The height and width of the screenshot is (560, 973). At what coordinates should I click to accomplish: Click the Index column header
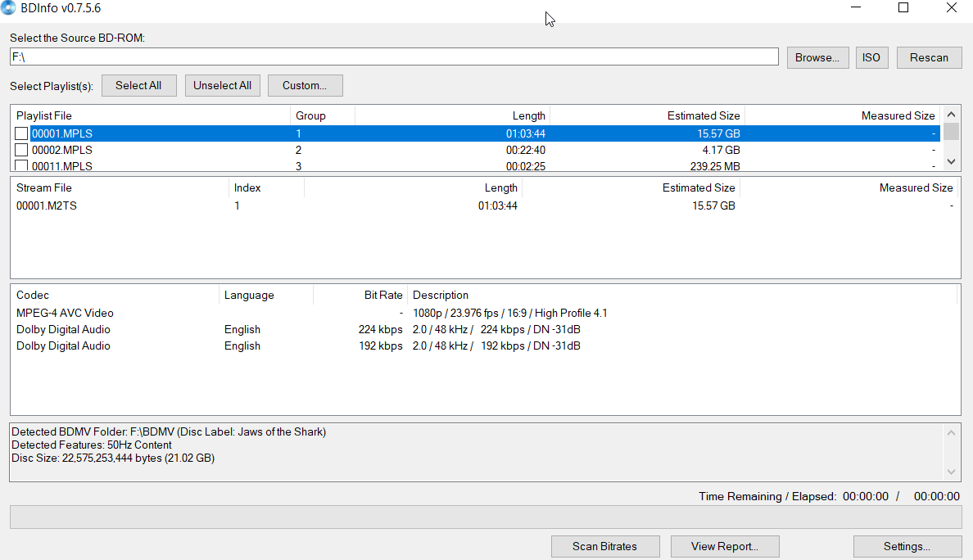coord(266,188)
